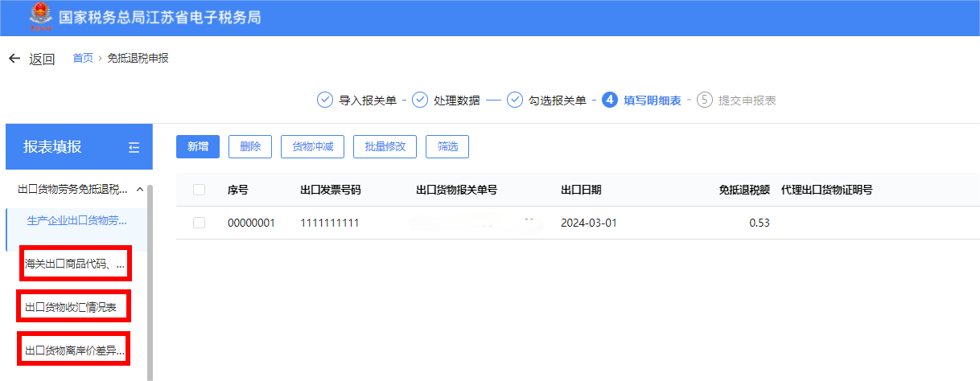This screenshot has height=381, width=980.
Task: Collapse the 出口货物劳务免抵退税 tree section
Action: pos(139,190)
